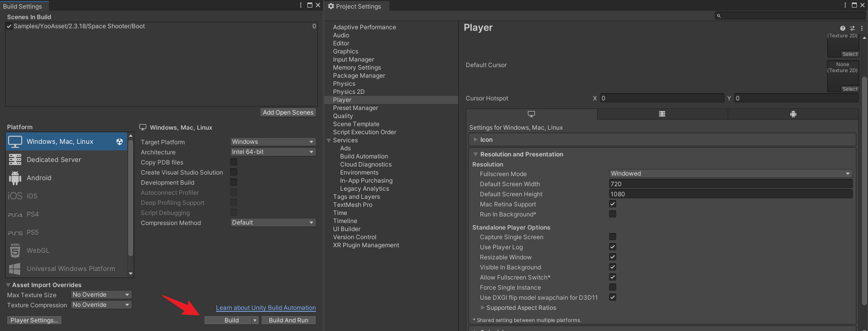Click the Unity logo on active platform row
The height and width of the screenshot is (331, 868).
(120, 142)
